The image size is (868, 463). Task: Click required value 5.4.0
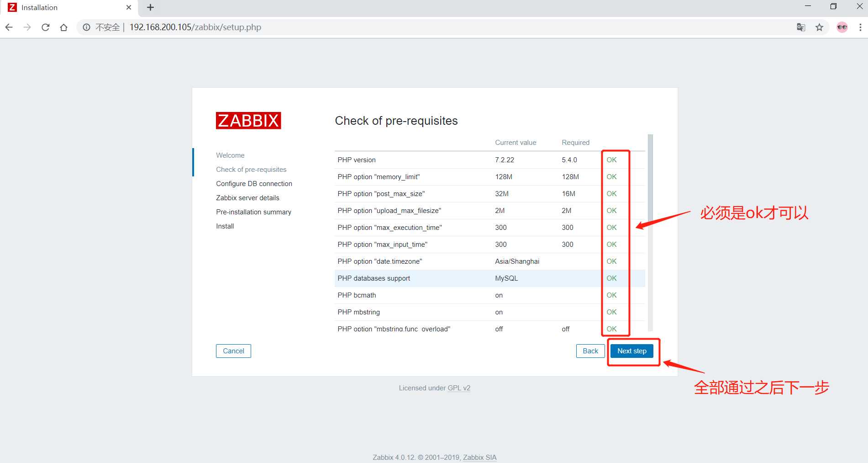tap(569, 160)
